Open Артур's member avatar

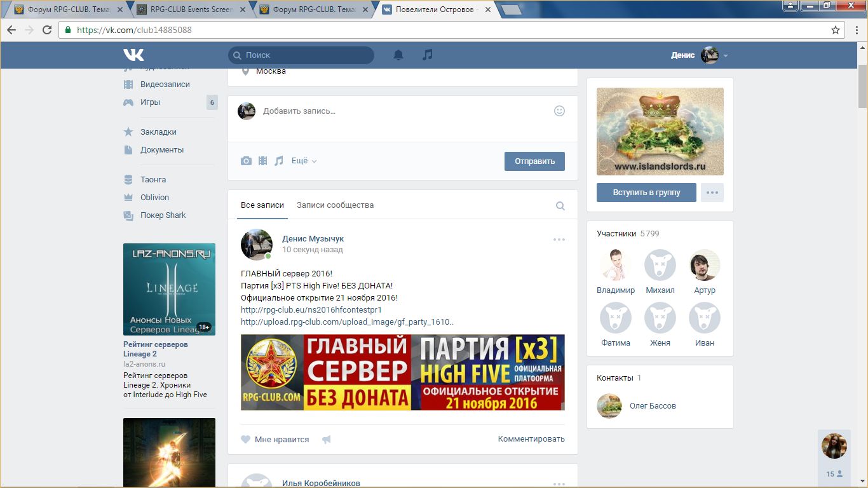pos(705,265)
